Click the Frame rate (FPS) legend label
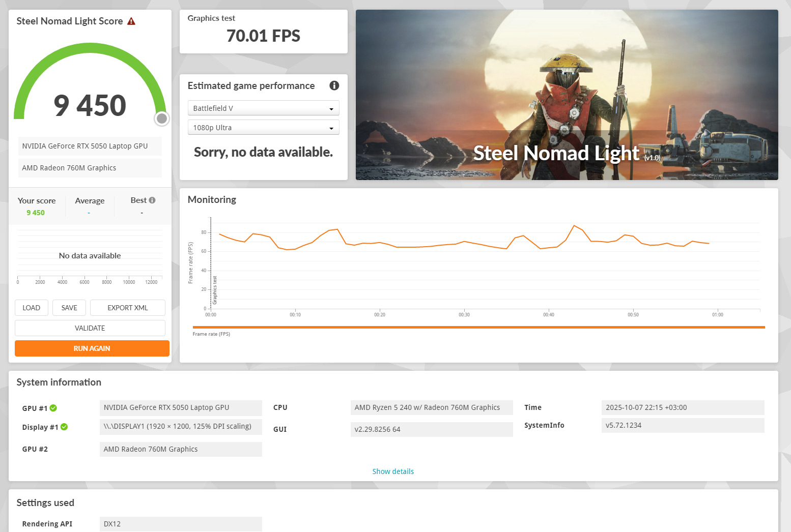This screenshot has width=791, height=532. coord(211,334)
